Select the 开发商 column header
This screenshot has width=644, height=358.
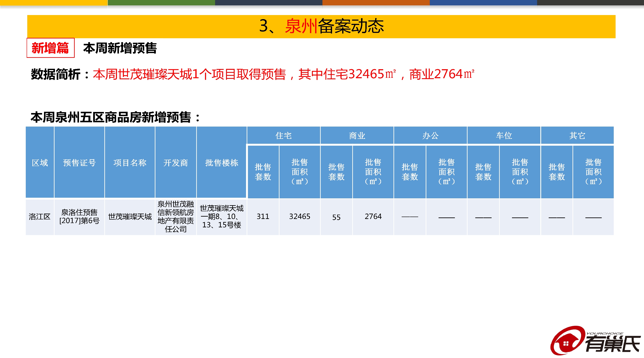(176, 163)
